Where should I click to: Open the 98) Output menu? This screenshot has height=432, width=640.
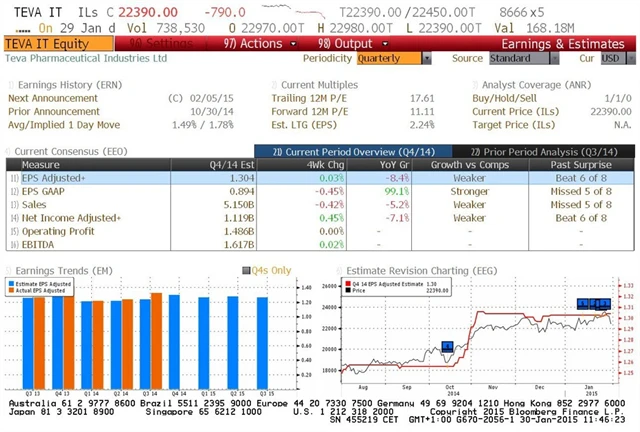tap(342, 44)
